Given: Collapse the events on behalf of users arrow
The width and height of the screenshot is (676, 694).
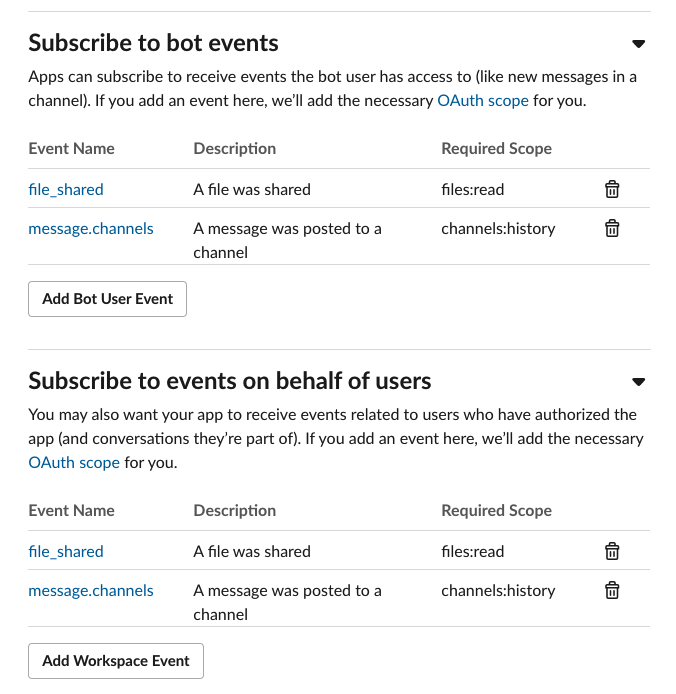Looking at the screenshot, I should click(x=638, y=382).
